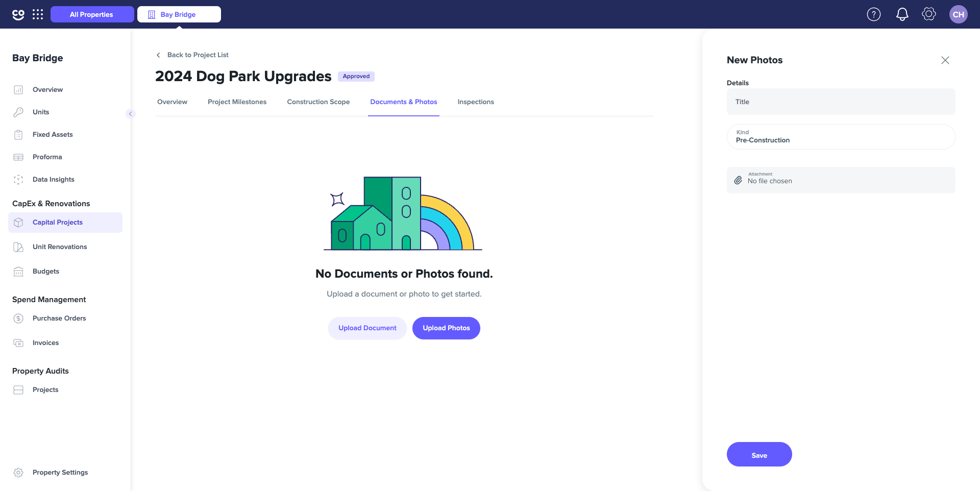Click the Title input field

tap(841, 102)
